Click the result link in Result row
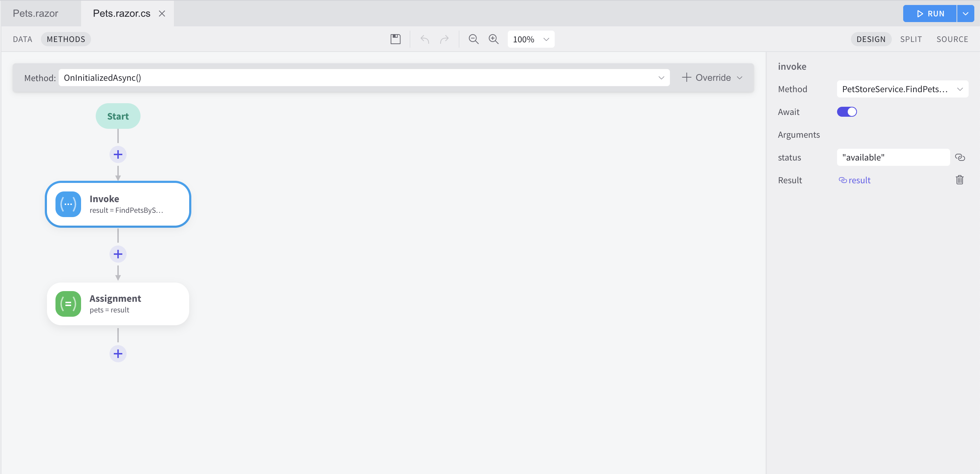Viewport: 980px width, 474px height. [x=854, y=180]
